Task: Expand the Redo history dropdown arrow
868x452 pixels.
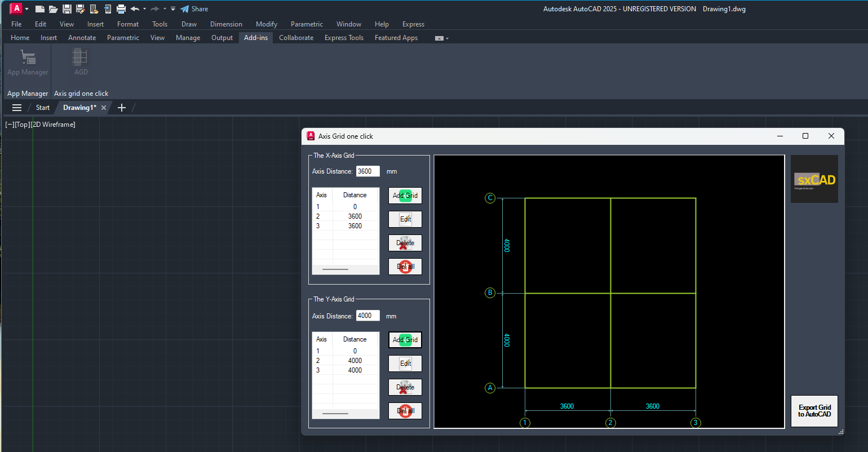Action: (x=165, y=9)
